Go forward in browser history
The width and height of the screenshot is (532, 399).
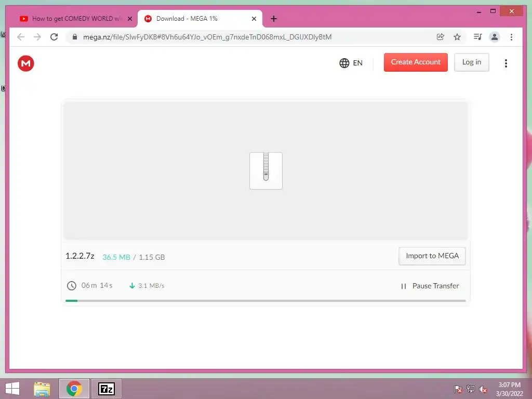(37, 37)
